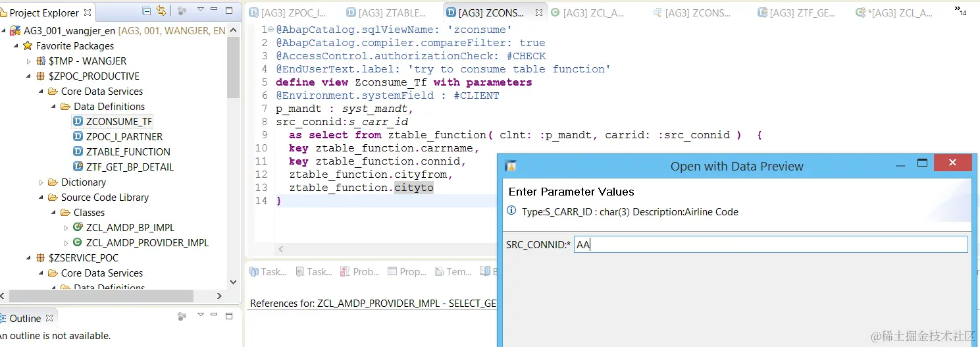Close the Outline view tab
This screenshot has width=980, height=347.
[50, 319]
